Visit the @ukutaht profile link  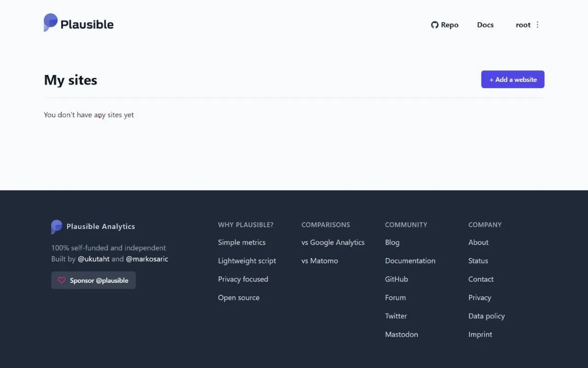click(x=94, y=259)
